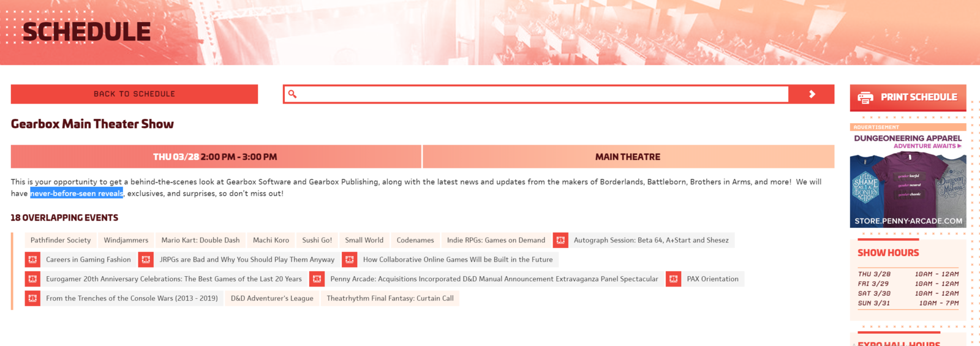Open Mario Kart: Double Dash event
Screen dimensions: 980x346
pyautogui.click(x=200, y=240)
